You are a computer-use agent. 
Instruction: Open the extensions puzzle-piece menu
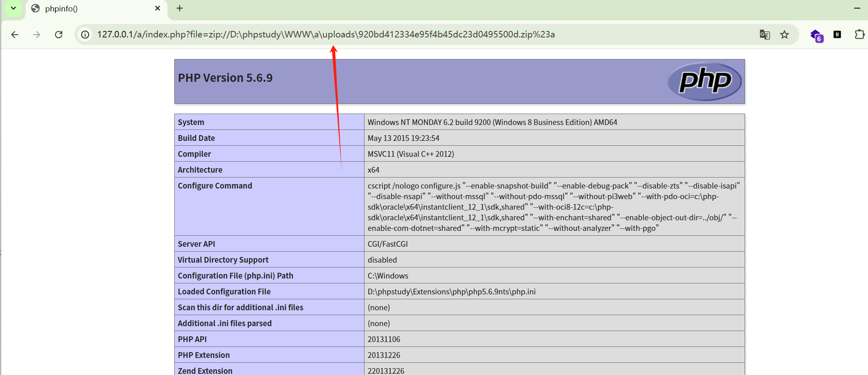click(859, 35)
